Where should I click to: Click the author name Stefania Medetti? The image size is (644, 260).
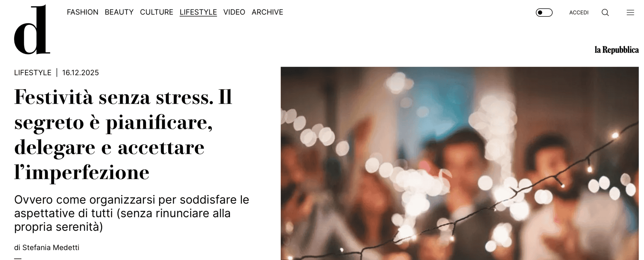pyautogui.click(x=51, y=248)
